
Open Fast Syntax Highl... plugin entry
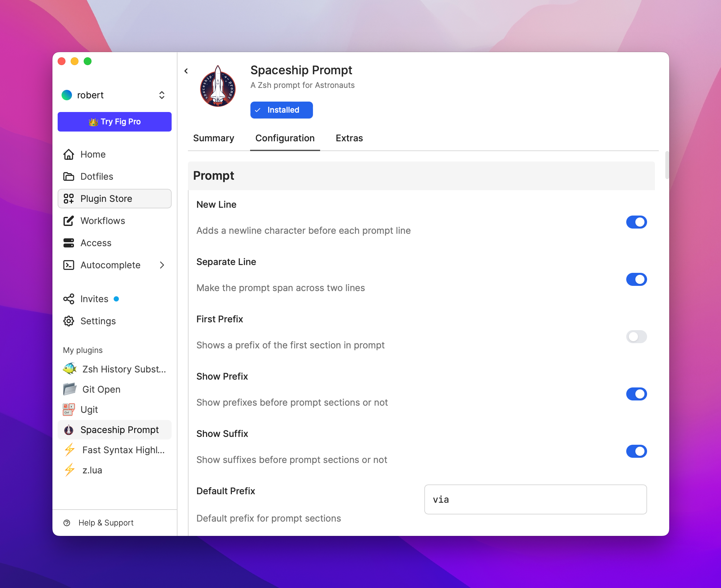pyautogui.click(x=115, y=450)
